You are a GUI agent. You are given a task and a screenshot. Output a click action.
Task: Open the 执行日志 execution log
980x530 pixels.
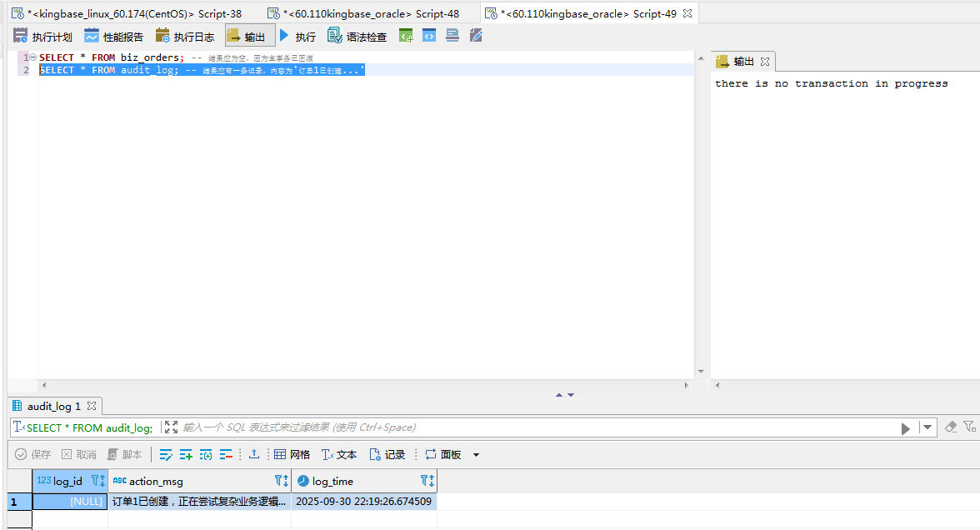tap(184, 37)
